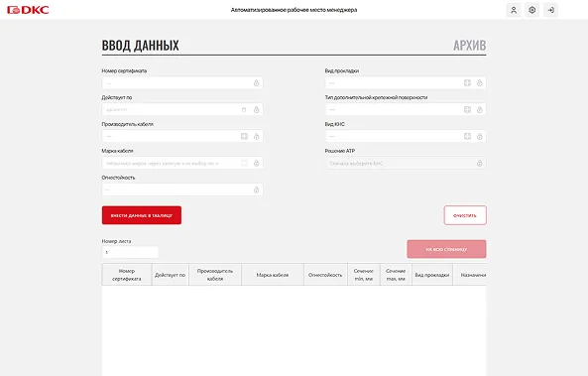Screen dimensions: 588x376
Task: Click the ВНЕСТИ ДАННЫЕ В ТАБЛИЦУ button
Action: click(x=142, y=215)
